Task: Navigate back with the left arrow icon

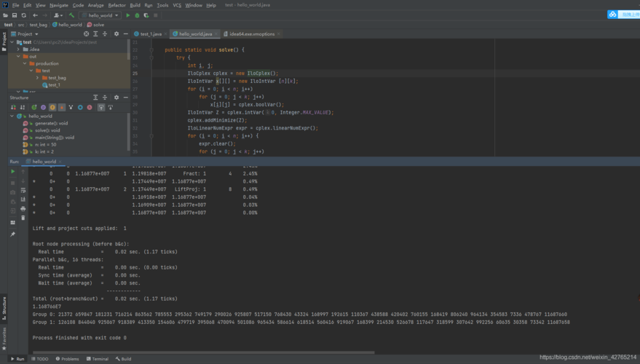Action: (35, 15)
